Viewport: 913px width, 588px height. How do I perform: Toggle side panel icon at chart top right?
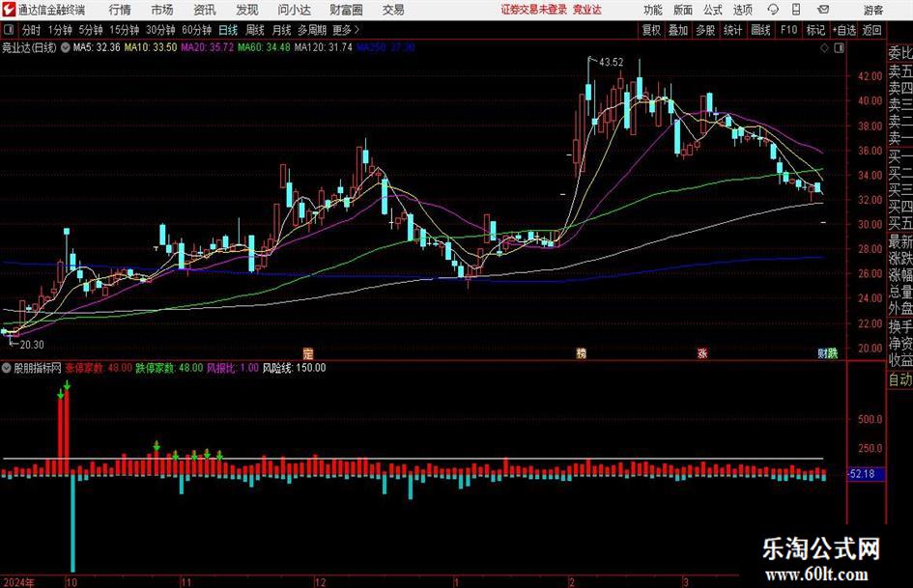(x=839, y=48)
